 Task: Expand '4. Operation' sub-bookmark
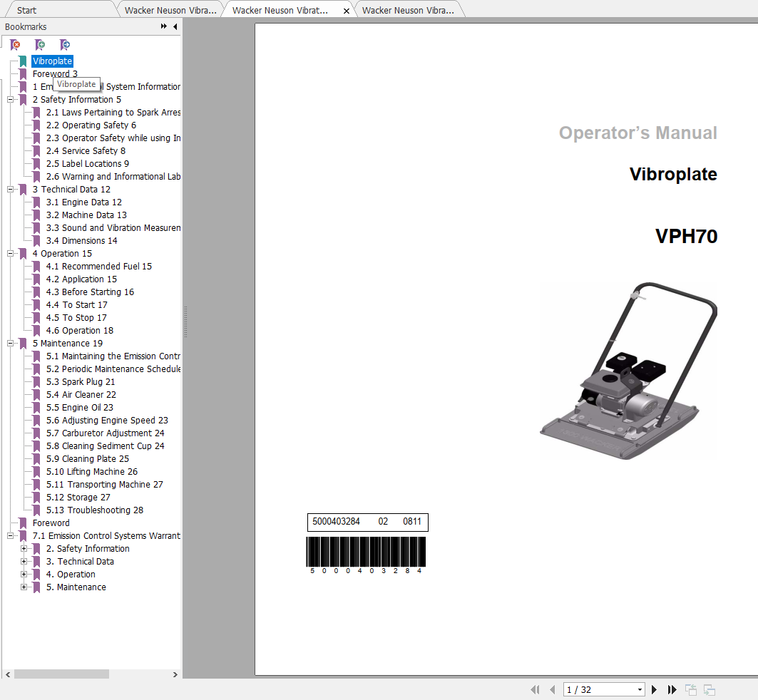(24, 575)
